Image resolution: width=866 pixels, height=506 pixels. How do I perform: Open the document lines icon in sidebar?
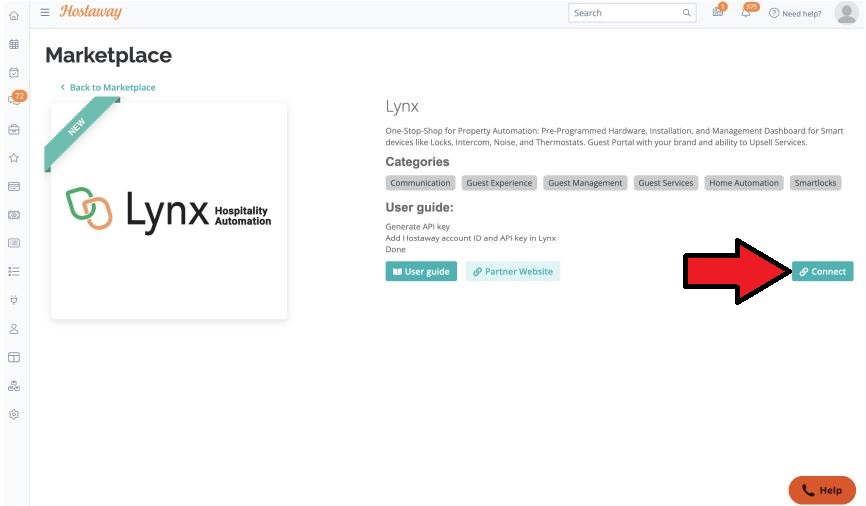point(14,243)
